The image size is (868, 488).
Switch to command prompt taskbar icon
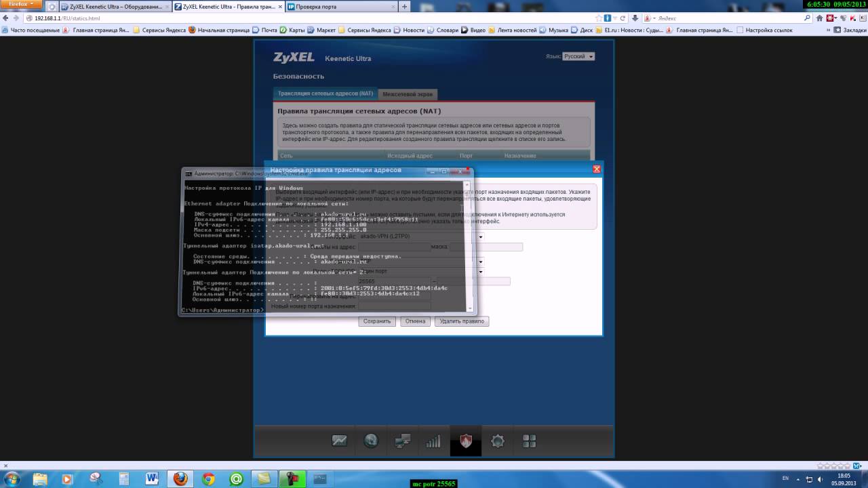point(319,479)
